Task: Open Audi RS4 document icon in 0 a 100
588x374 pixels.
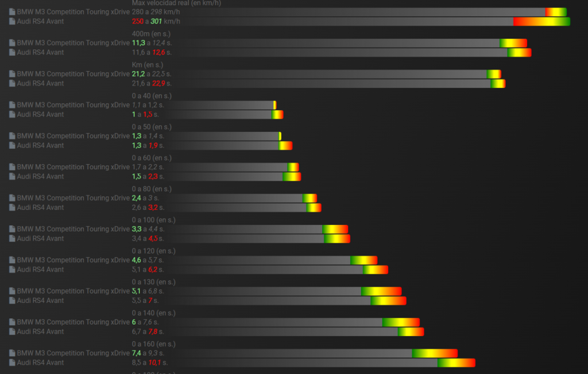Action: pyautogui.click(x=12, y=239)
